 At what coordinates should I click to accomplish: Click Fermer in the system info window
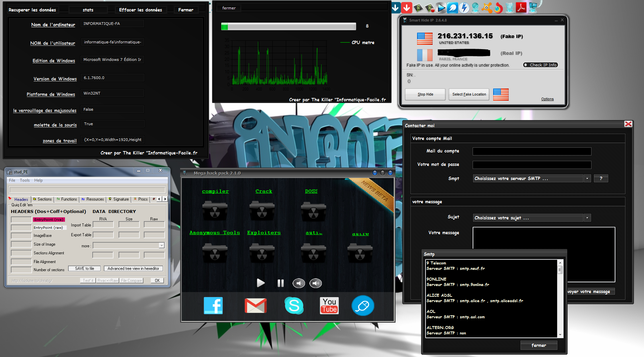186,10
